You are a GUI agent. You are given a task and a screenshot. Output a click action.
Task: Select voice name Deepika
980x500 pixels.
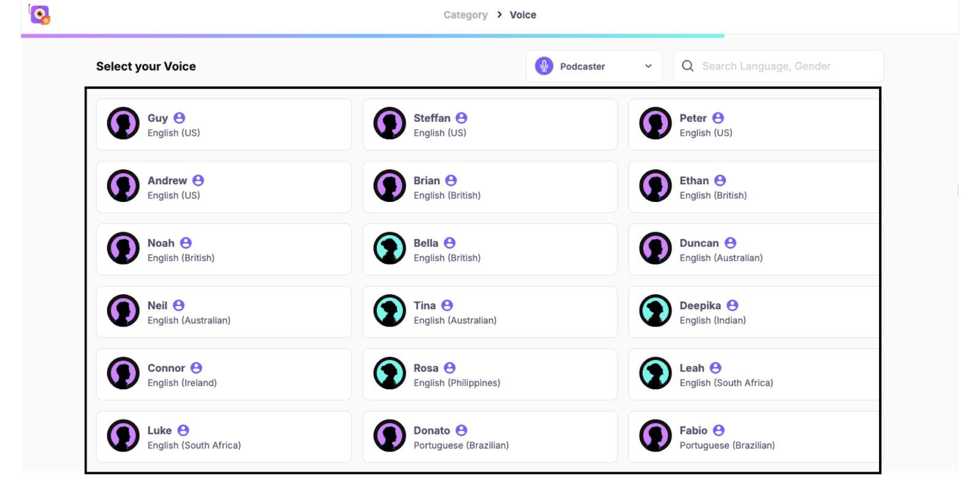[700, 305]
